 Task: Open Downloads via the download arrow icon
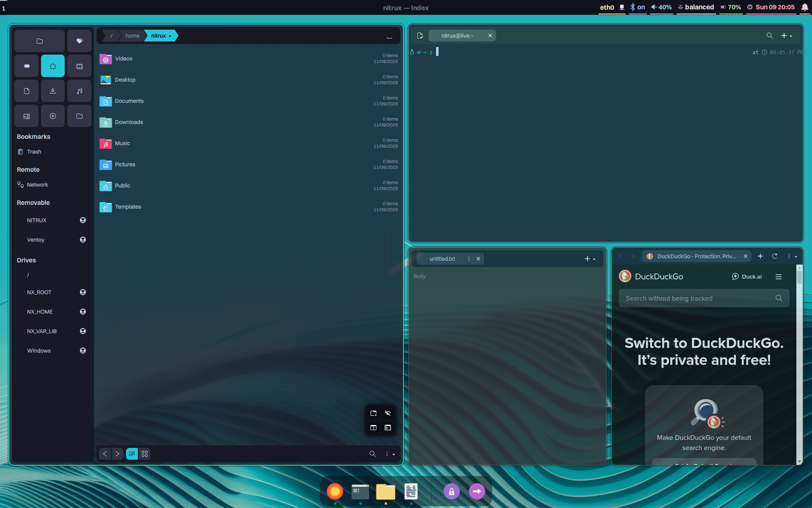[x=52, y=90]
